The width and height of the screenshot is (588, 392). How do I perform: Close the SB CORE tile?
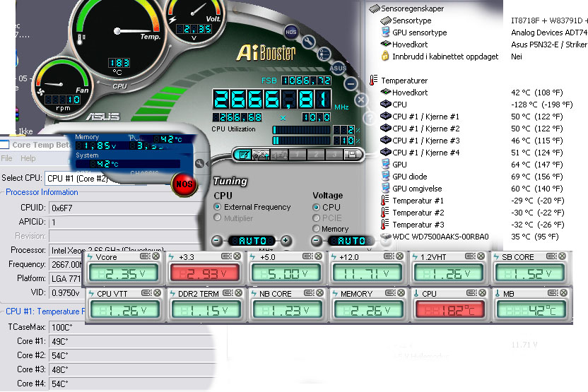pyautogui.click(x=562, y=256)
